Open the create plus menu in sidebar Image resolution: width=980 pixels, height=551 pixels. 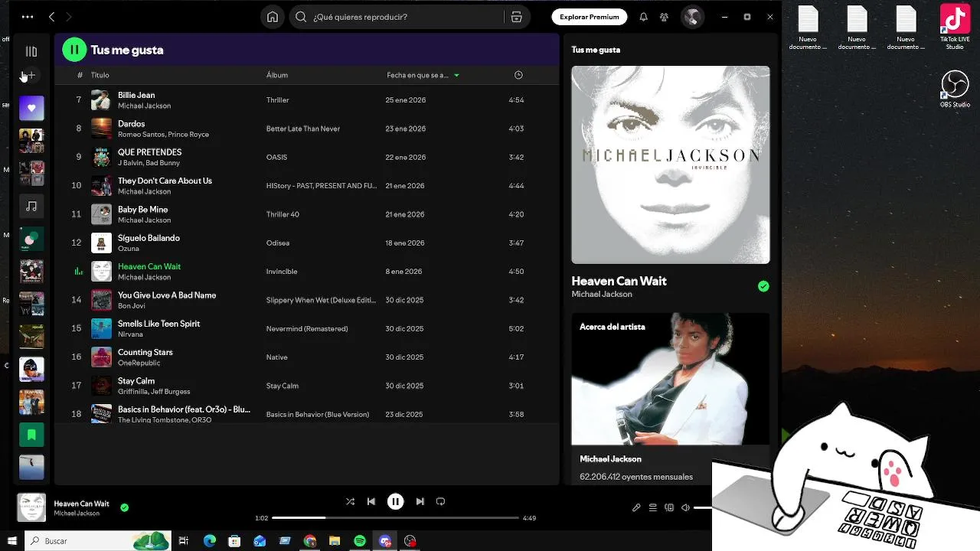[x=31, y=75]
